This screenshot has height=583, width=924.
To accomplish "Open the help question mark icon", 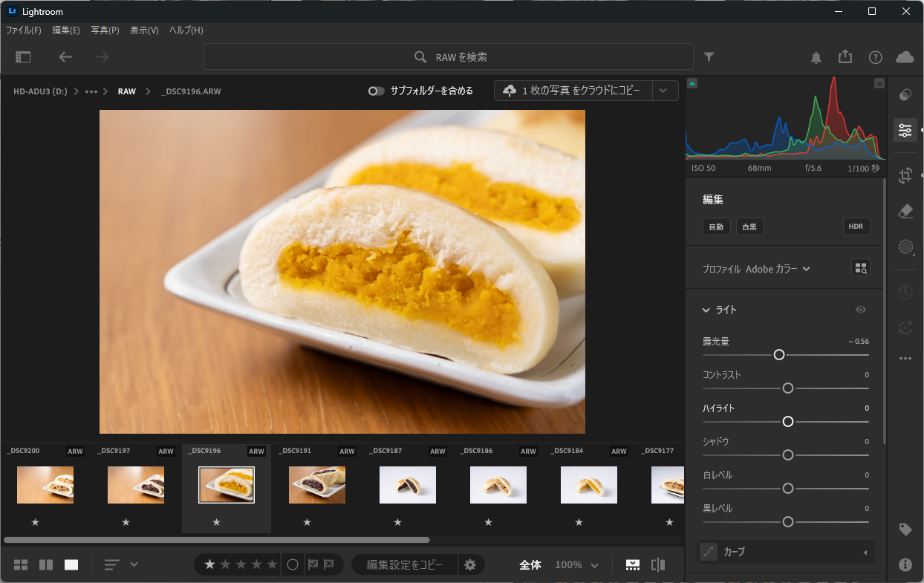I will click(x=876, y=57).
